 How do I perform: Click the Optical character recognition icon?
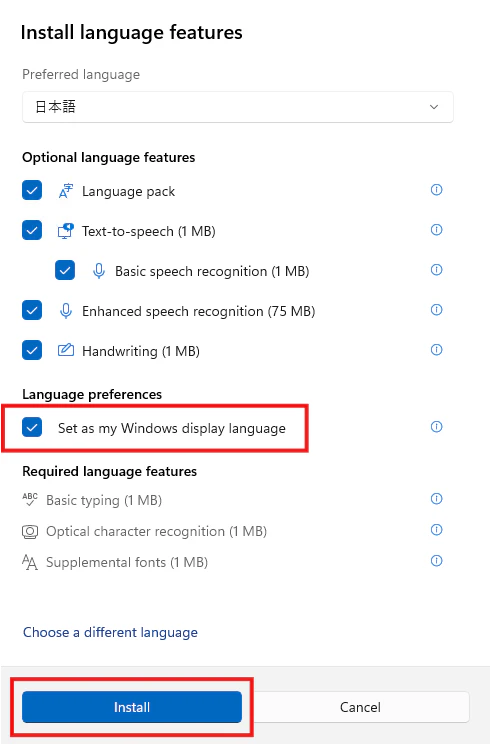(x=30, y=531)
